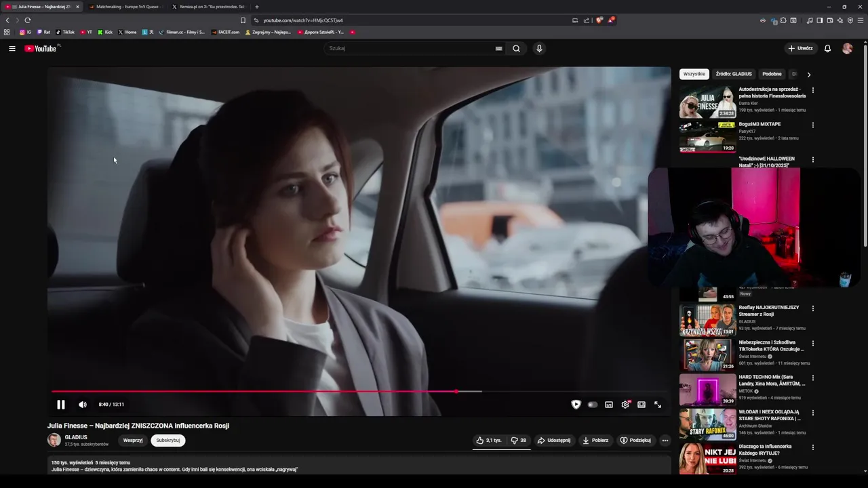868x488 pixels.
Task: Pause the video
Action: coord(61,405)
